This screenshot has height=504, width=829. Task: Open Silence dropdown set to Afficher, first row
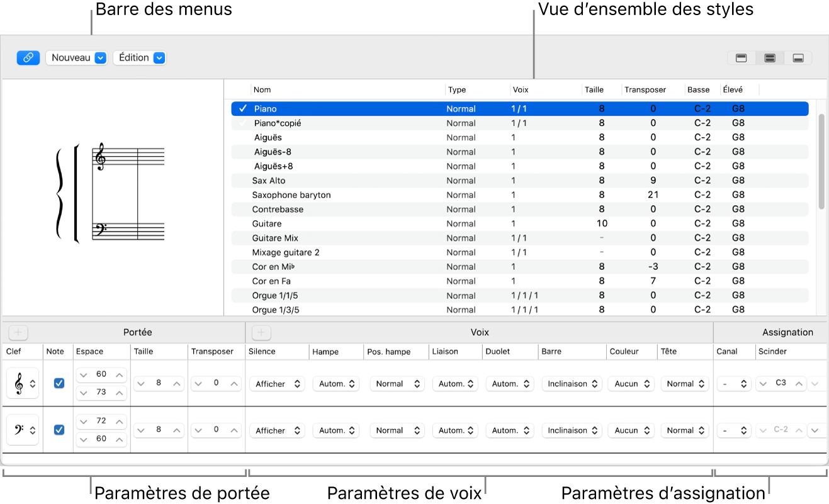point(277,384)
